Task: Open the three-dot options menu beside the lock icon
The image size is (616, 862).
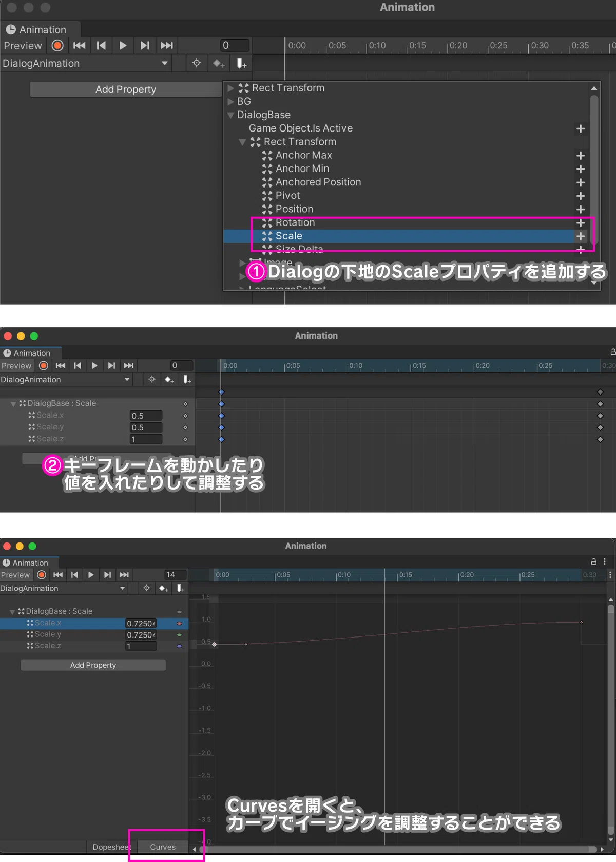Action: pos(604,561)
